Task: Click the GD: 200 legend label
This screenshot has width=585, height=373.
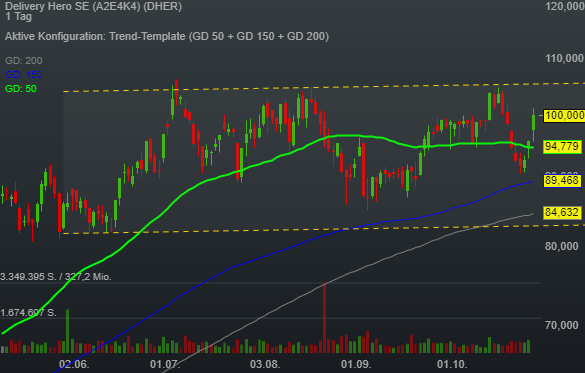Action: pos(24,60)
